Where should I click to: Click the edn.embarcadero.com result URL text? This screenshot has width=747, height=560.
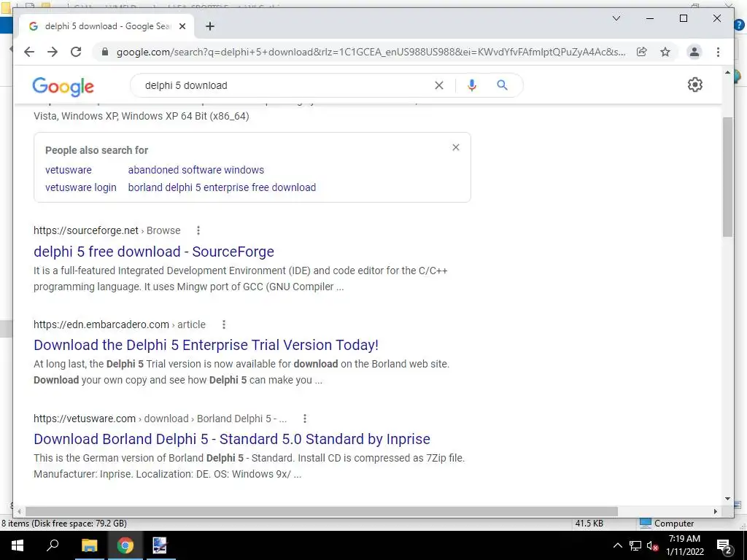click(101, 324)
